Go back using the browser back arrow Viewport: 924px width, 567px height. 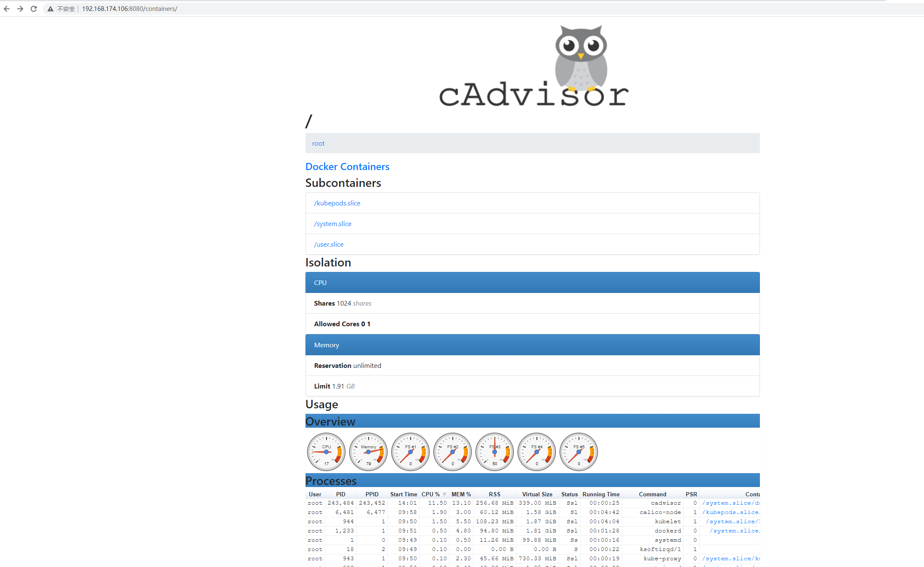pos(7,8)
